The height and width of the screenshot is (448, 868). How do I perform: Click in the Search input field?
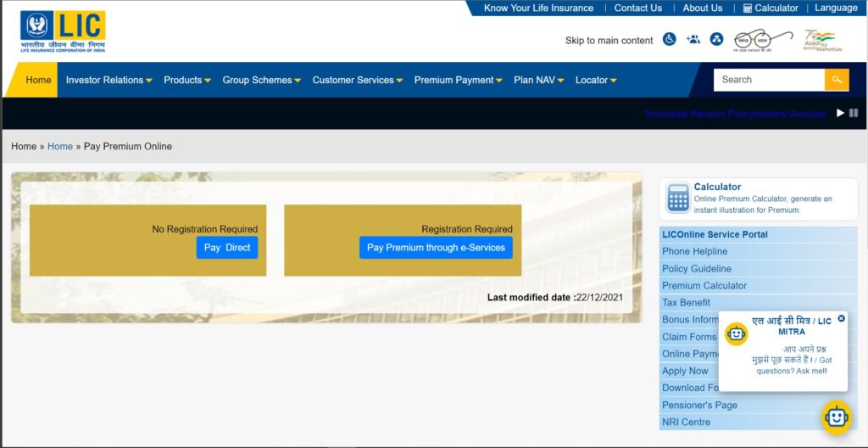[769, 80]
